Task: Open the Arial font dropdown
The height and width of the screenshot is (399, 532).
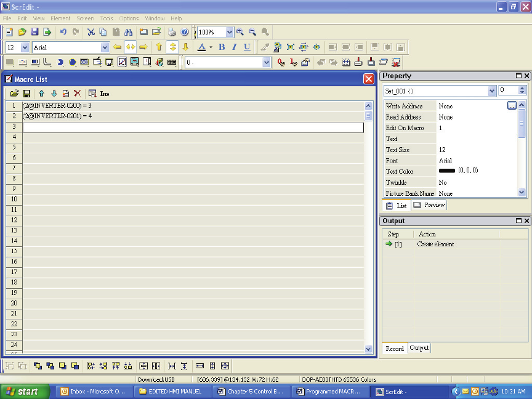Action: point(105,47)
